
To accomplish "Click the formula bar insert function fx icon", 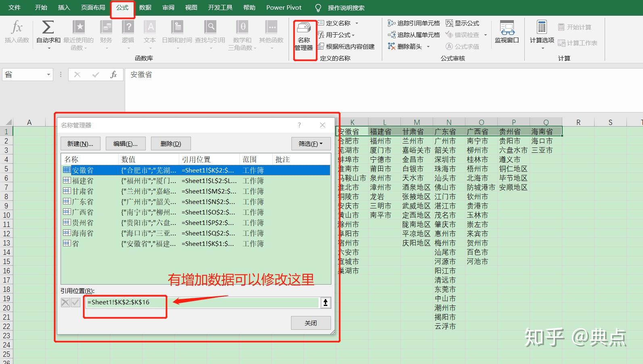I will point(113,75).
